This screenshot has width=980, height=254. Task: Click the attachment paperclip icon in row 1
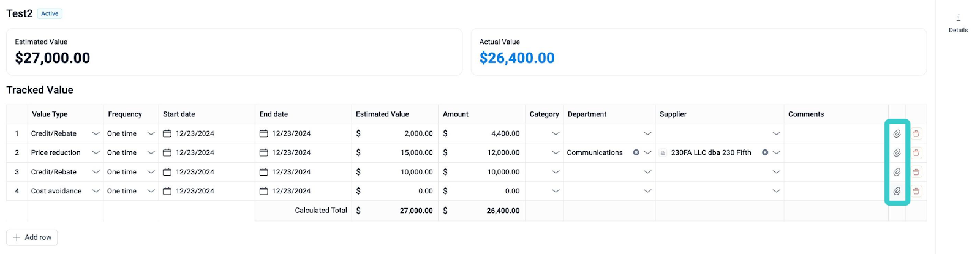point(897,133)
